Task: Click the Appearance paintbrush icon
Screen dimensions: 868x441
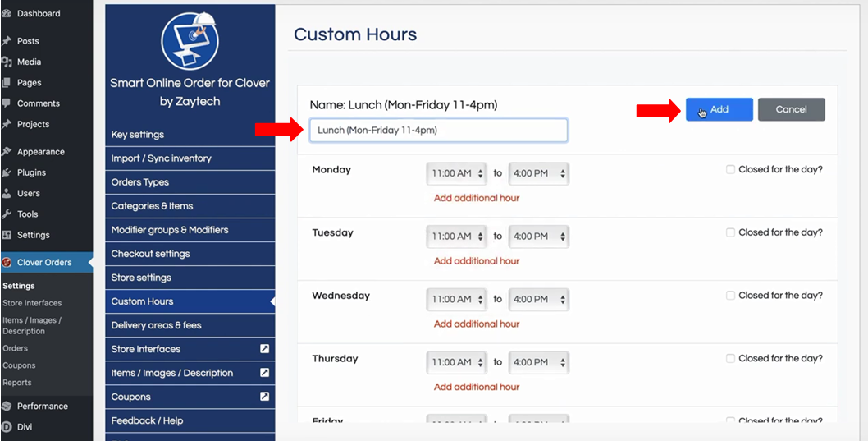Action: (x=7, y=152)
